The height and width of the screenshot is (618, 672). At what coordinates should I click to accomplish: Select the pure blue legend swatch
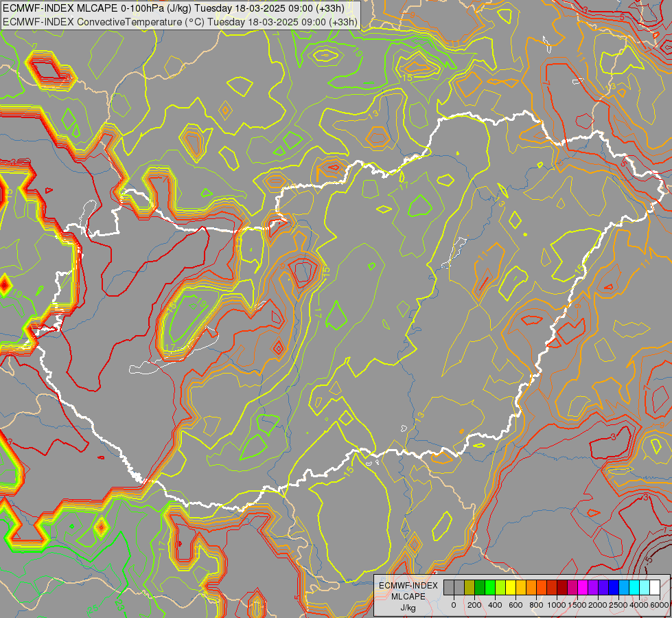[614, 588]
